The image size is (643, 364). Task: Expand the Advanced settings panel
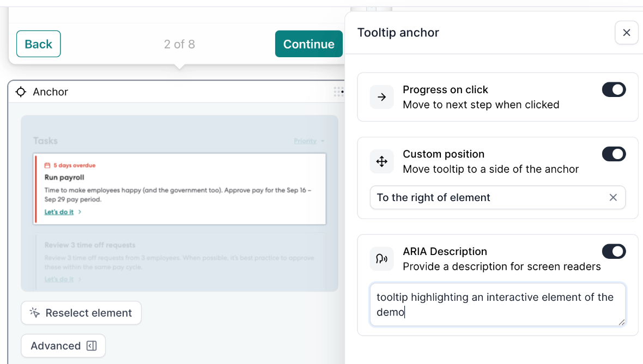click(x=63, y=345)
